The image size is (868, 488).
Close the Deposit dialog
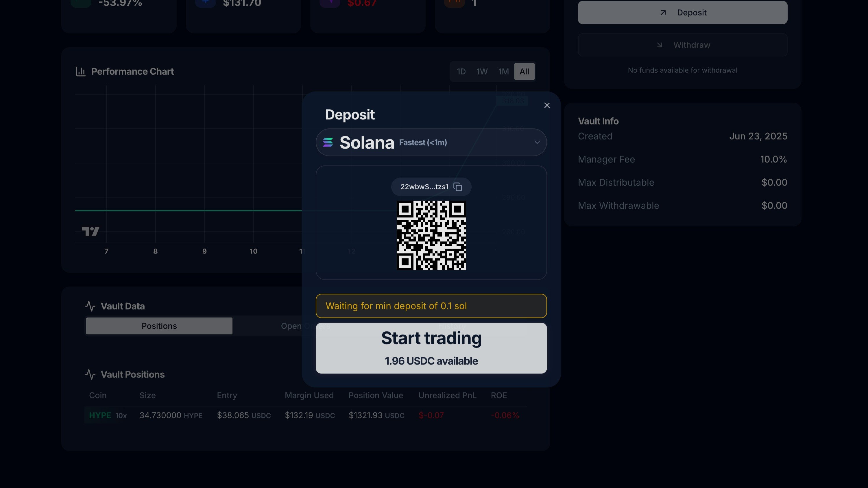tap(547, 106)
